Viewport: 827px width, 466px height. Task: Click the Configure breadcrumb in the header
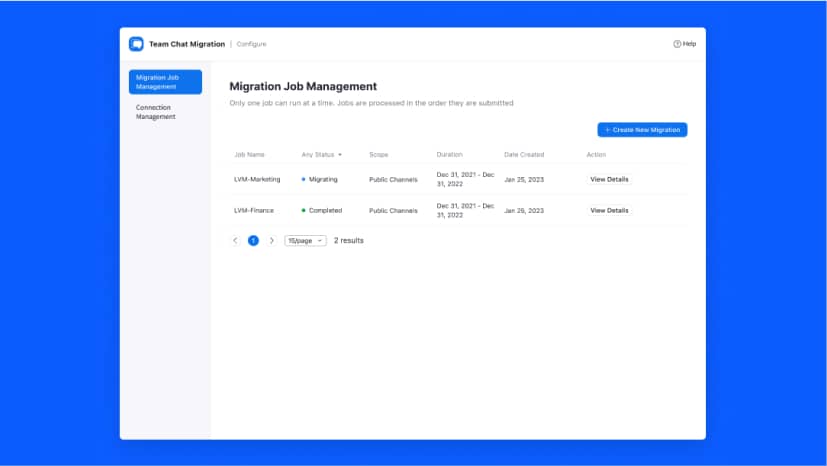tap(251, 44)
